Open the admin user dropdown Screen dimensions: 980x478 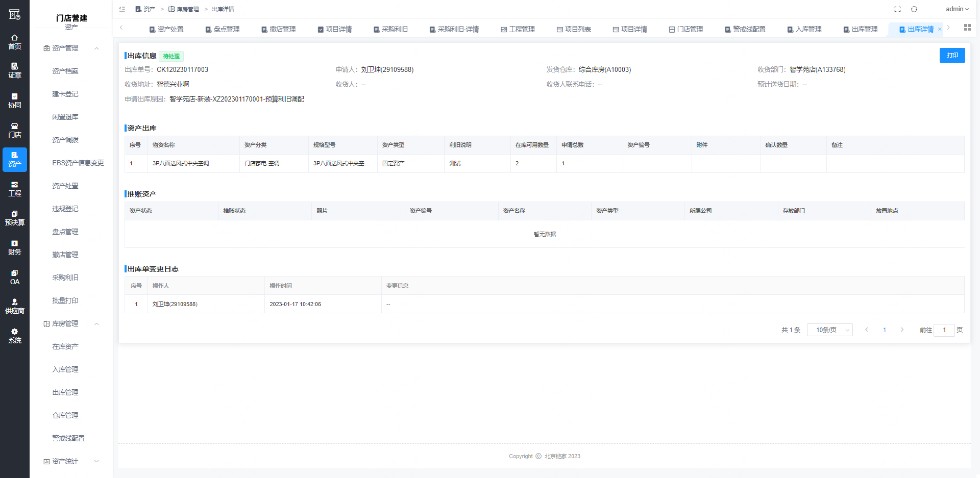pos(957,9)
